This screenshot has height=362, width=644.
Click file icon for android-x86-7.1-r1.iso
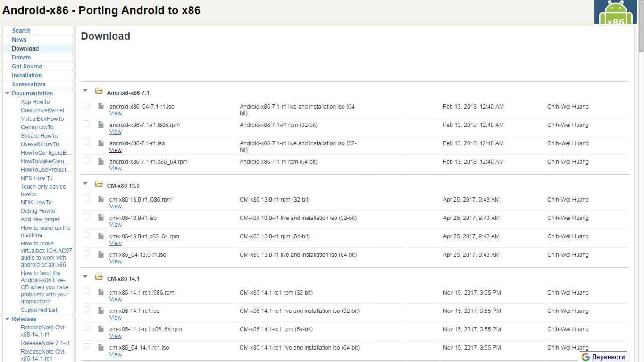100,143
